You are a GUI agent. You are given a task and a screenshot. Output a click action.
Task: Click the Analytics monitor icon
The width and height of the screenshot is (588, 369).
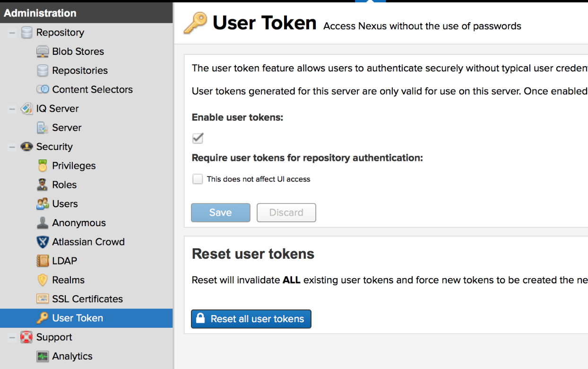pos(43,356)
